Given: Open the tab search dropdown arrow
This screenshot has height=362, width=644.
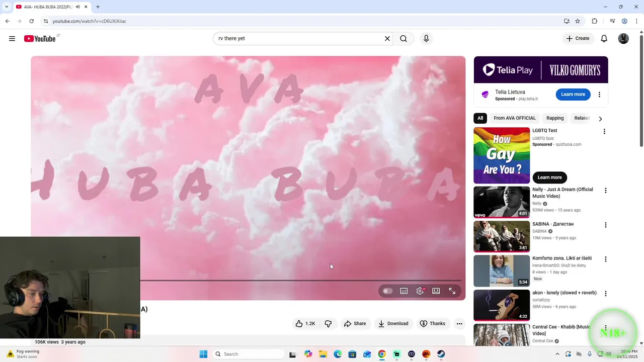Looking at the screenshot, I should (x=6, y=7).
